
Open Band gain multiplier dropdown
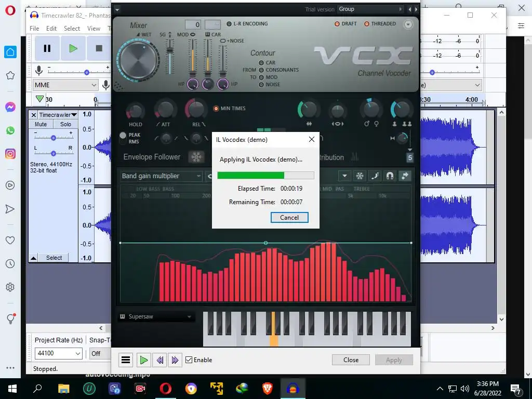click(x=161, y=176)
